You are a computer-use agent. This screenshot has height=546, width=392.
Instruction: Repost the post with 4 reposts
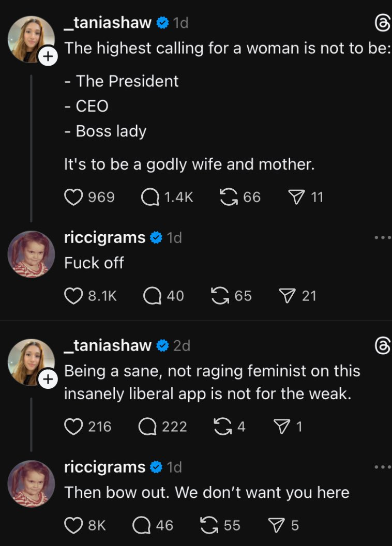click(222, 427)
